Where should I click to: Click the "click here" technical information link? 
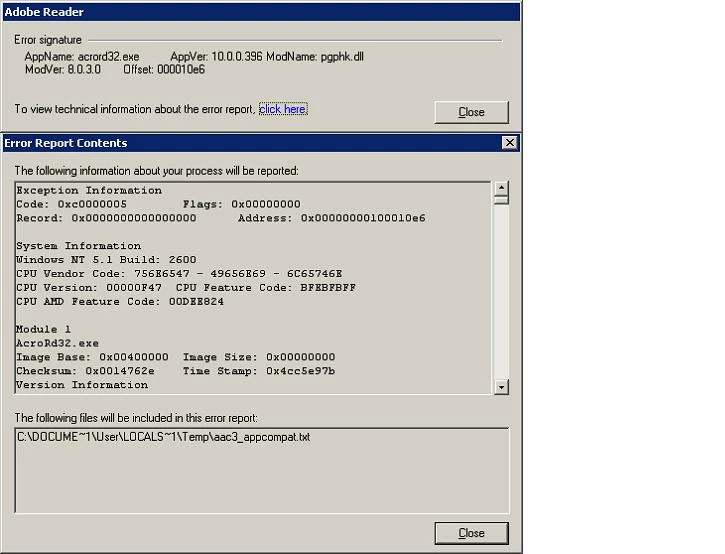tap(283, 109)
